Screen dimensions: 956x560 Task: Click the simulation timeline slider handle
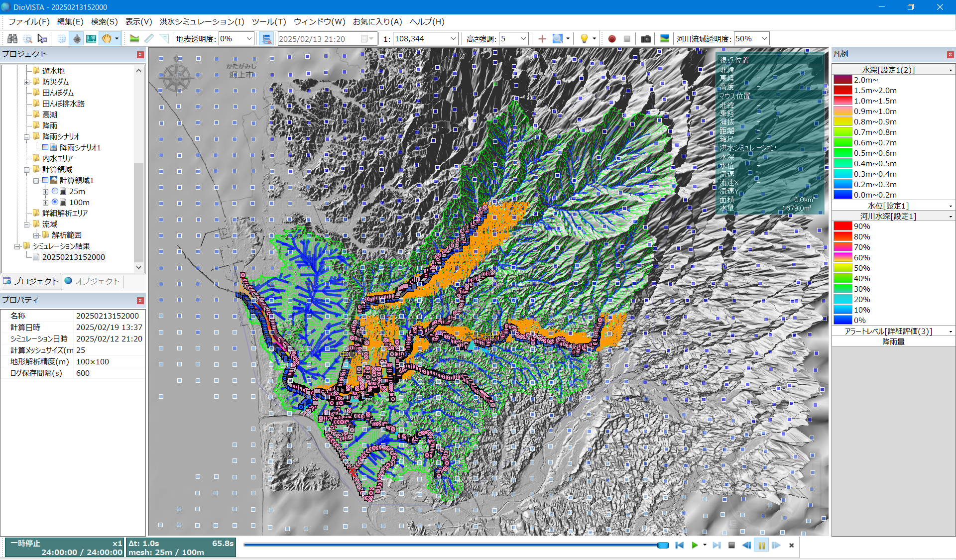coord(663,546)
